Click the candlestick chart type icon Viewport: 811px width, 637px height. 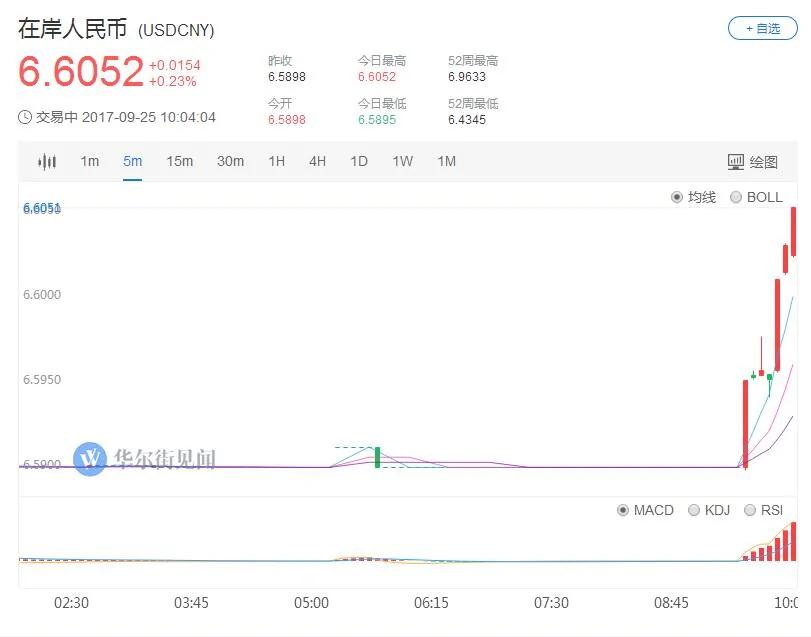click(x=47, y=162)
